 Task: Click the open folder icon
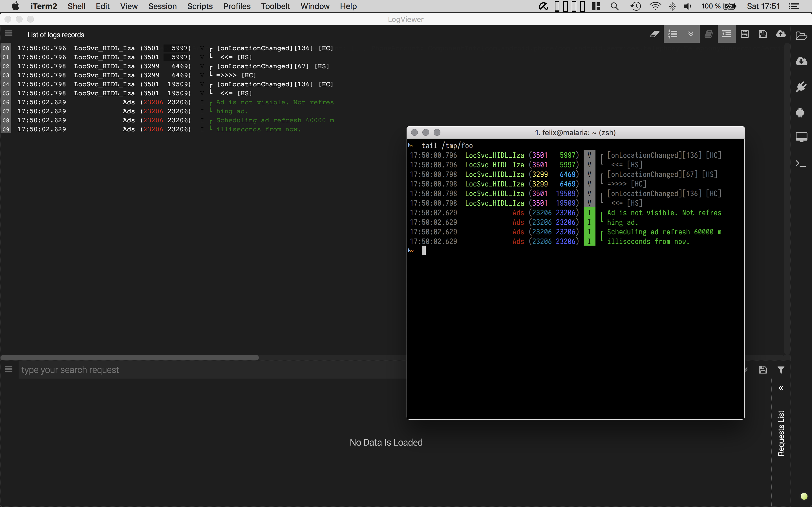pos(801,35)
